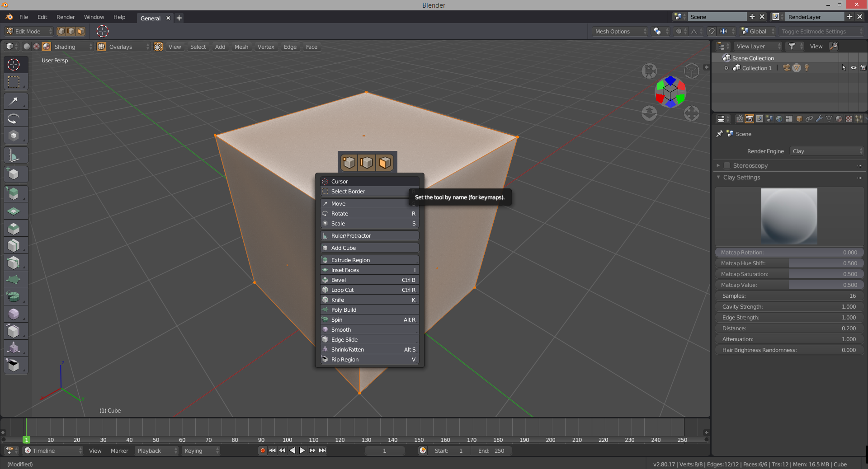Select vertex mode in popup selection icons
Image resolution: width=868 pixels, height=469 pixels.
349,162
